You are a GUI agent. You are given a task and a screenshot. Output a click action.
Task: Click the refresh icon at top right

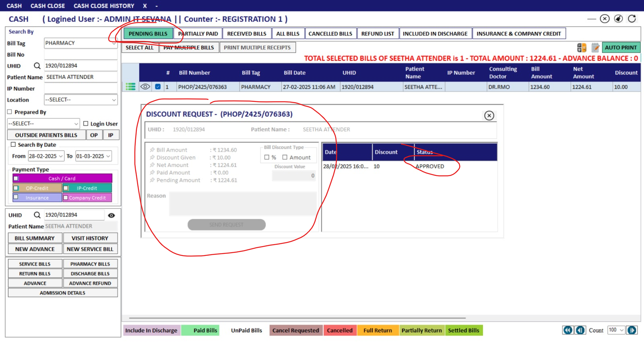(x=632, y=19)
